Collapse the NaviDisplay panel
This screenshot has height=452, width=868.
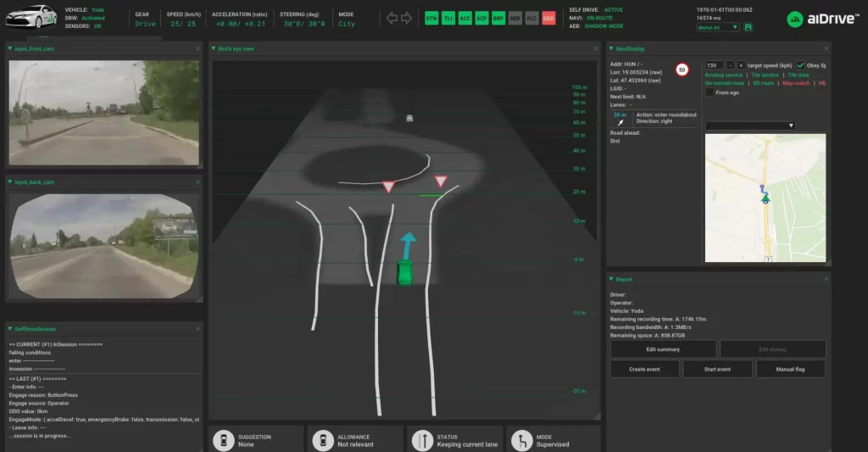(610, 48)
